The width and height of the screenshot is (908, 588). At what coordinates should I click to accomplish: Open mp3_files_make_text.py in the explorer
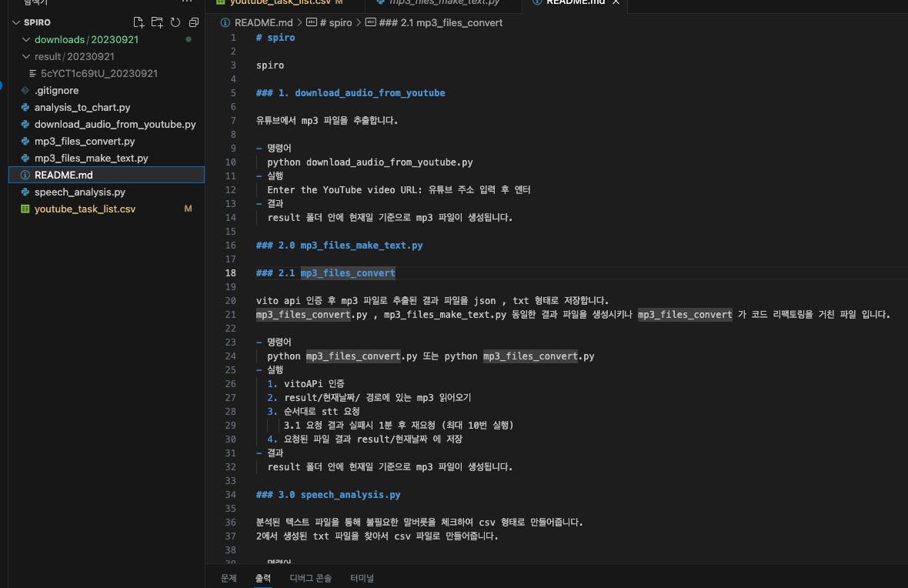coord(106,158)
